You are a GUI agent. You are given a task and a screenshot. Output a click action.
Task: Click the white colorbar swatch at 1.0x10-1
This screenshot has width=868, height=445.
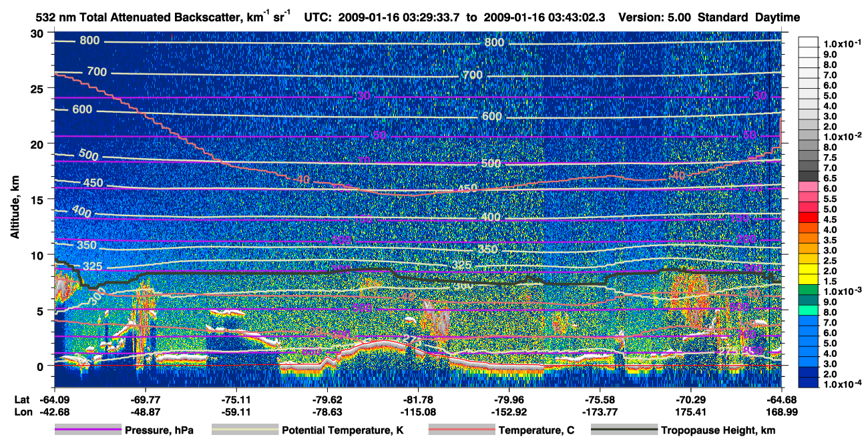click(809, 43)
